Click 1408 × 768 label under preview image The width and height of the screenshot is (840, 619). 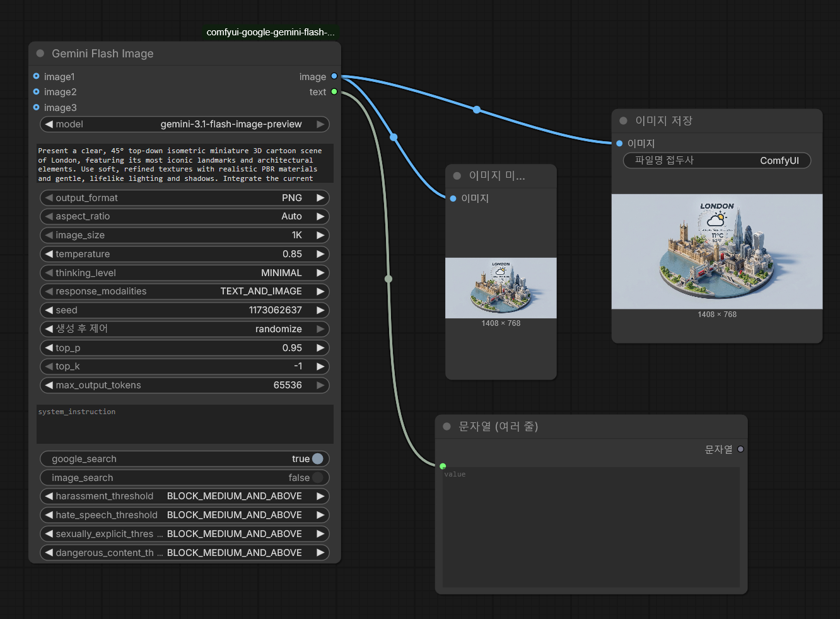pos(501,323)
